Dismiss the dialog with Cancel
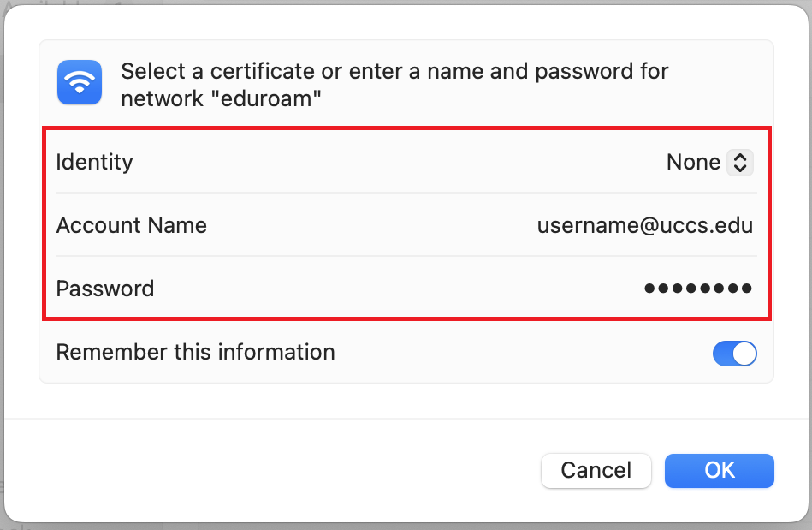Viewport: 812px width, 530px height. (x=596, y=470)
